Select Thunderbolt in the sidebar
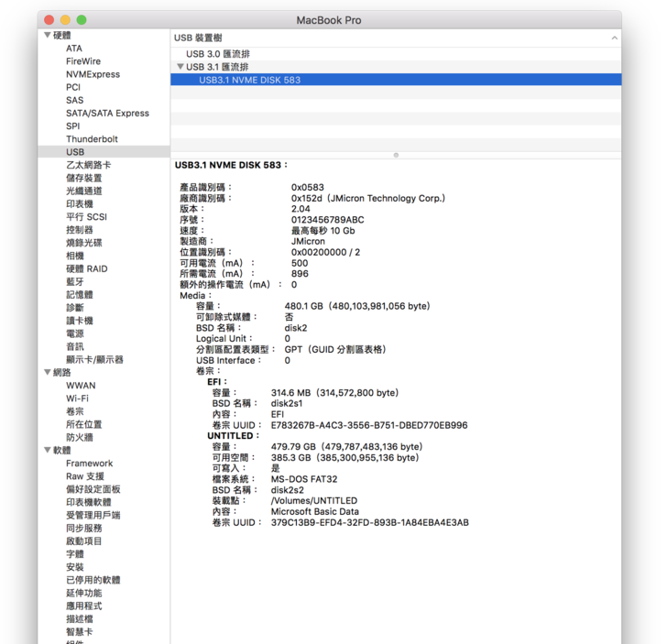 (92, 139)
